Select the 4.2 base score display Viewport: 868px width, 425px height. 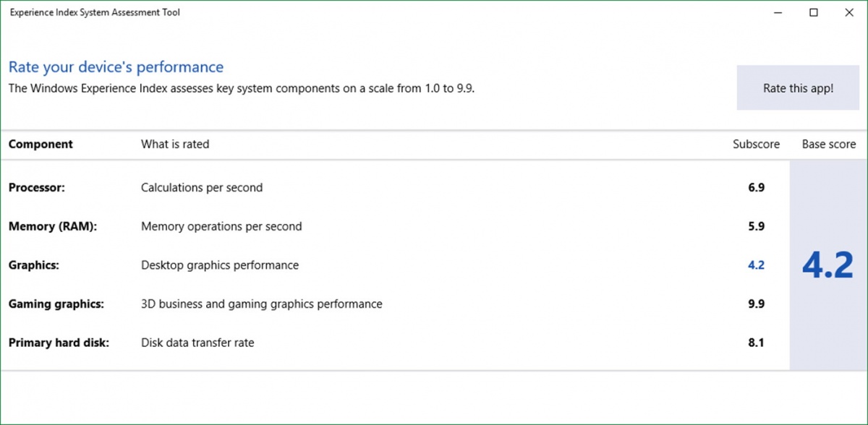coord(827,265)
